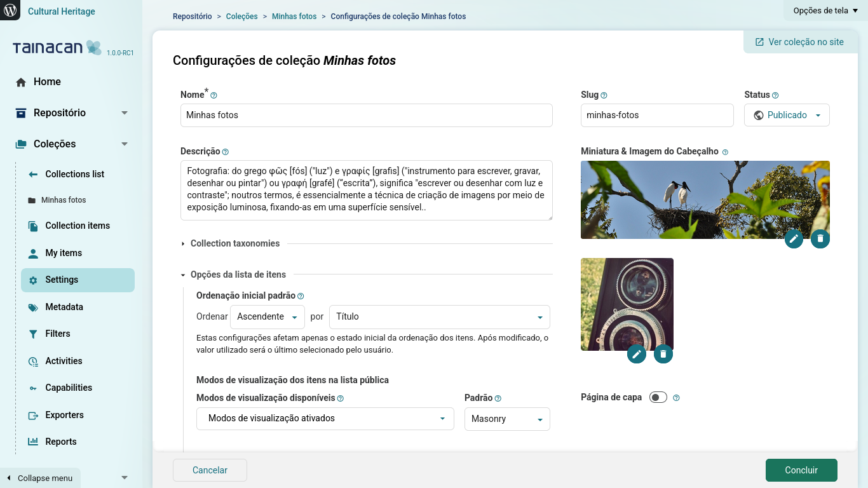The height and width of the screenshot is (488, 868).
Task: Open Filters in the sidebar menu
Action: click(58, 334)
